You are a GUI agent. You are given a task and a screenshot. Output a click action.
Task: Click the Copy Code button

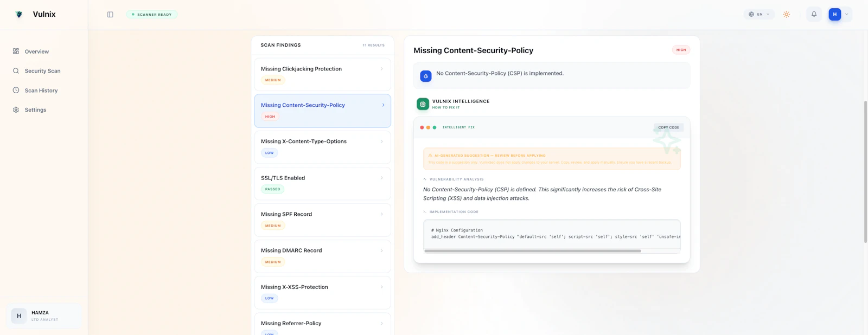pos(668,127)
